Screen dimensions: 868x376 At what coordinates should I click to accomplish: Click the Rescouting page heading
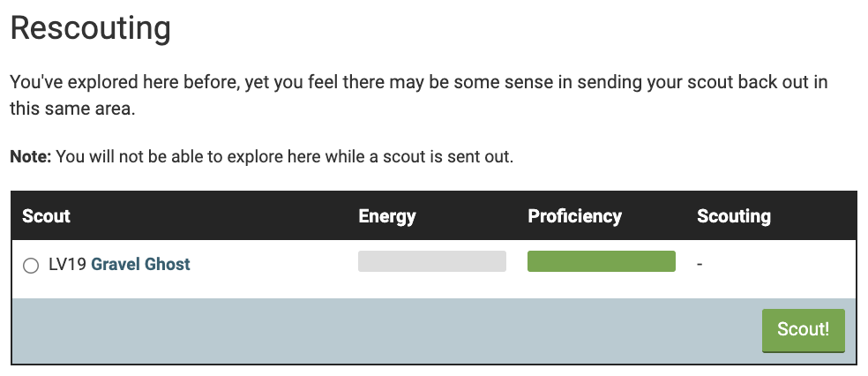(x=90, y=28)
